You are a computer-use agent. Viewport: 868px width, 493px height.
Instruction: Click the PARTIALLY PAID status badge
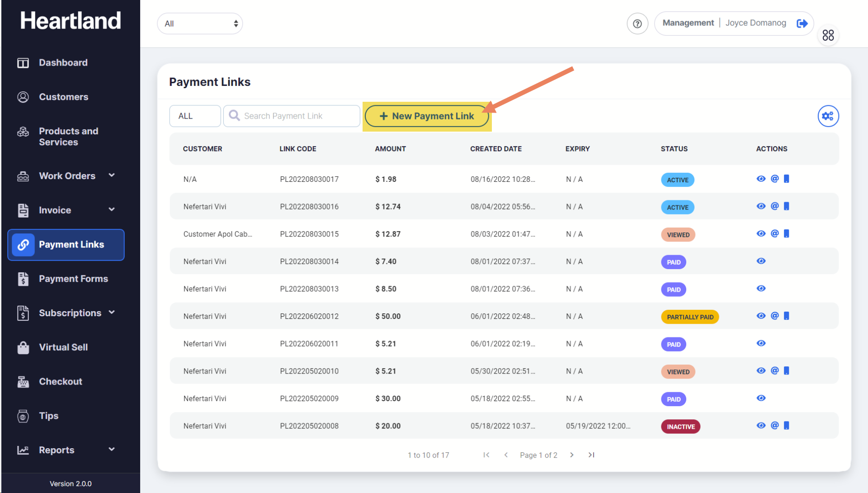[689, 317]
